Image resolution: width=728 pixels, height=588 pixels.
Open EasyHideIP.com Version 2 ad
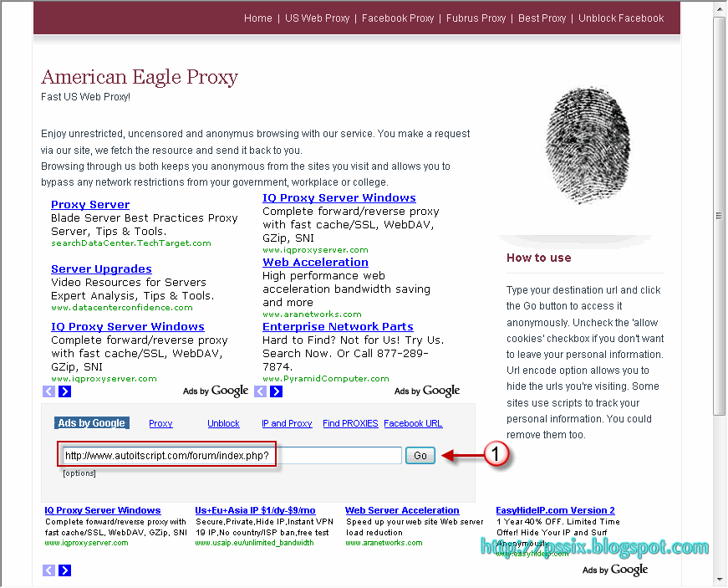(555, 510)
